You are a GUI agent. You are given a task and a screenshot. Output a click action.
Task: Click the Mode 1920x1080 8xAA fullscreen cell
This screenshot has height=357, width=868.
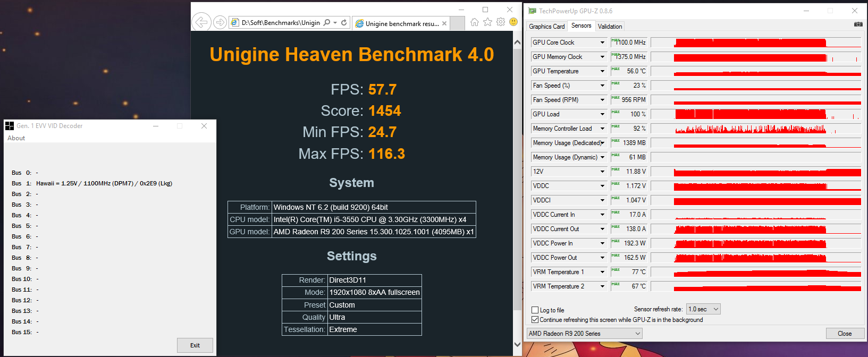(x=375, y=292)
